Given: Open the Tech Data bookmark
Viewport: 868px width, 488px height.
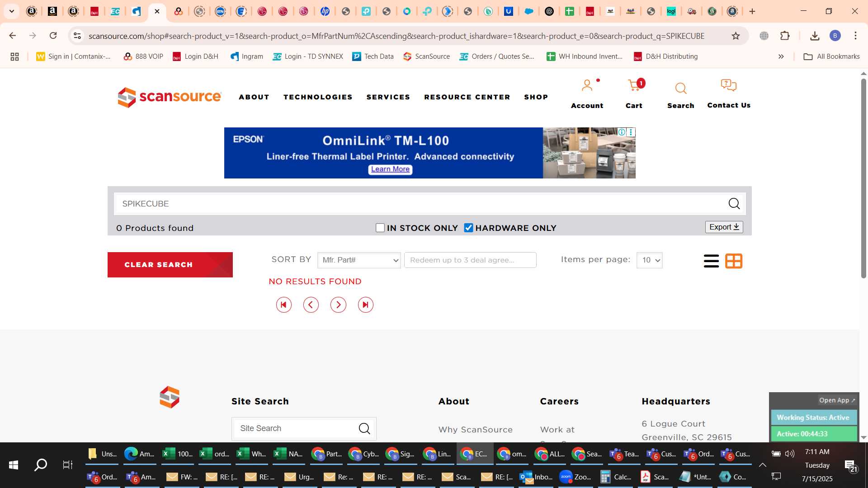Looking at the screenshot, I should point(373,56).
